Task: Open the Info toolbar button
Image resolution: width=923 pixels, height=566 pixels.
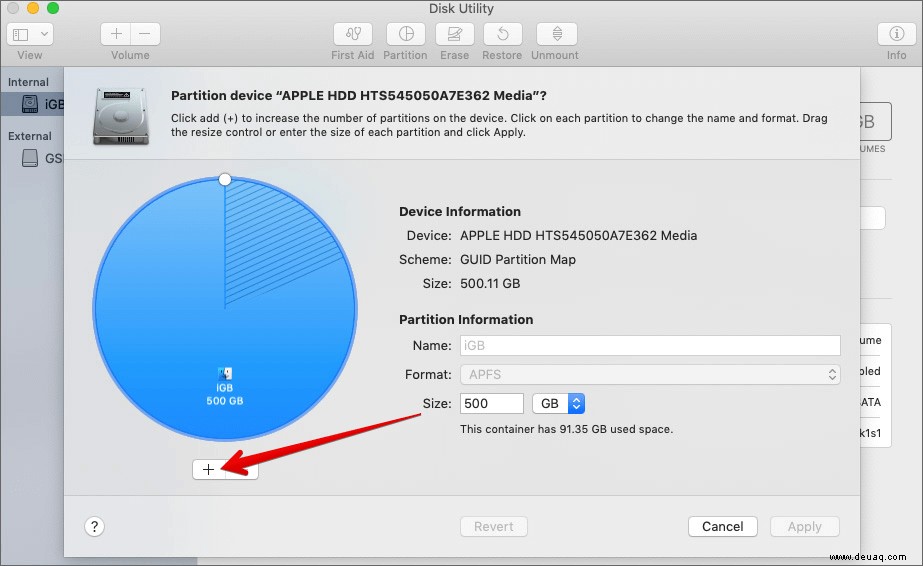Action: [x=897, y=34]
